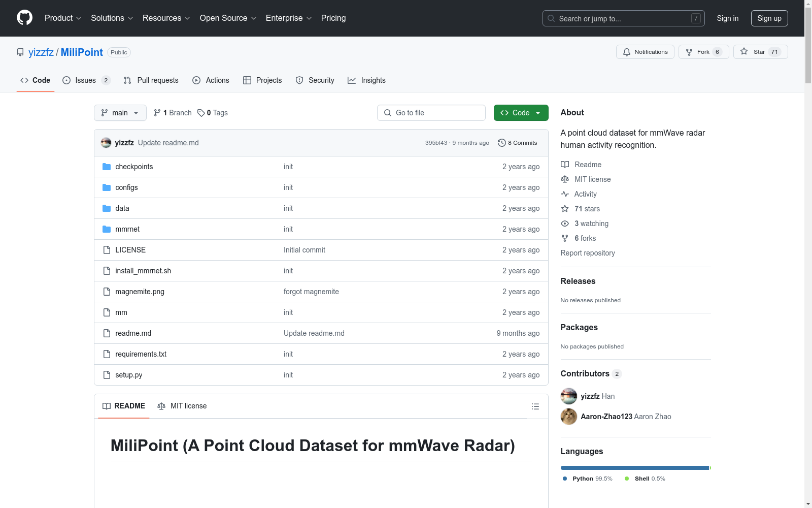
Task: Fork the repository with Fork button
Action: (x=703, y=52)
